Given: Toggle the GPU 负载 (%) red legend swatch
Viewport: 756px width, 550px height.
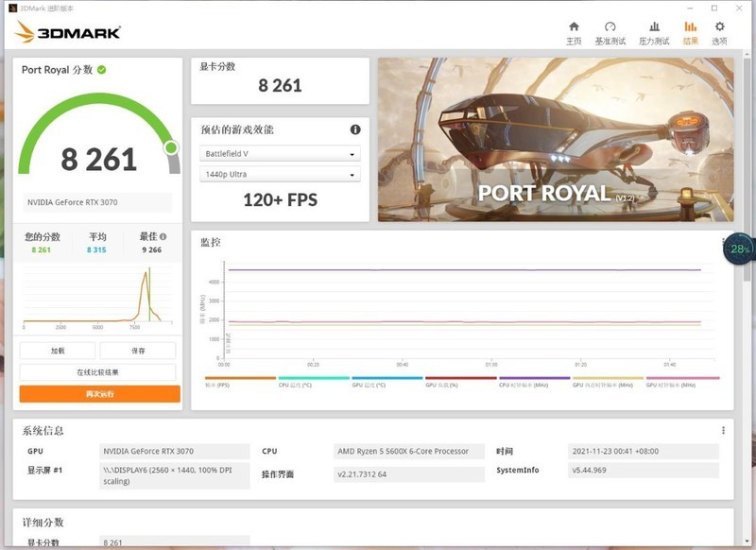Looking at the screenshot, I should (461, 378).
